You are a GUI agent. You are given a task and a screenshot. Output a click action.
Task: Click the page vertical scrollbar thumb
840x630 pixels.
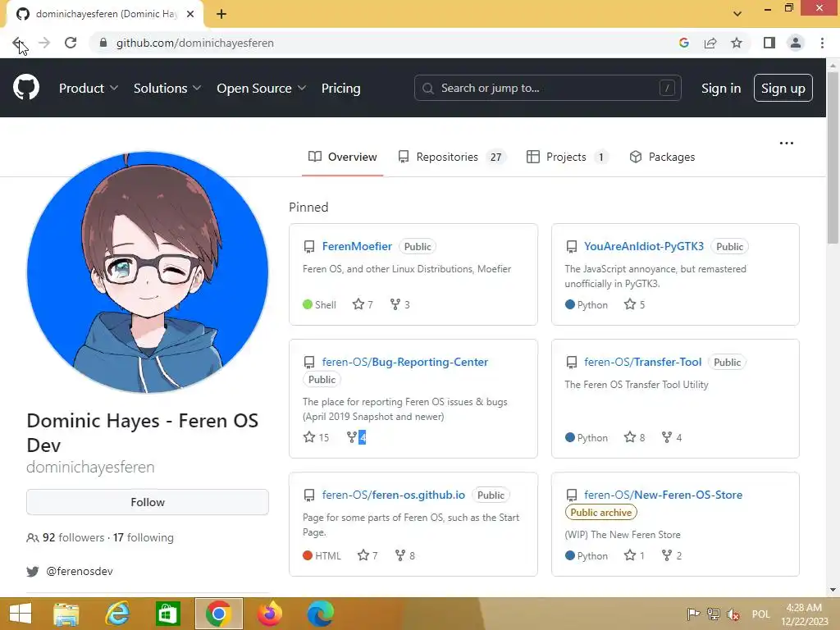(x=833, y=157)
